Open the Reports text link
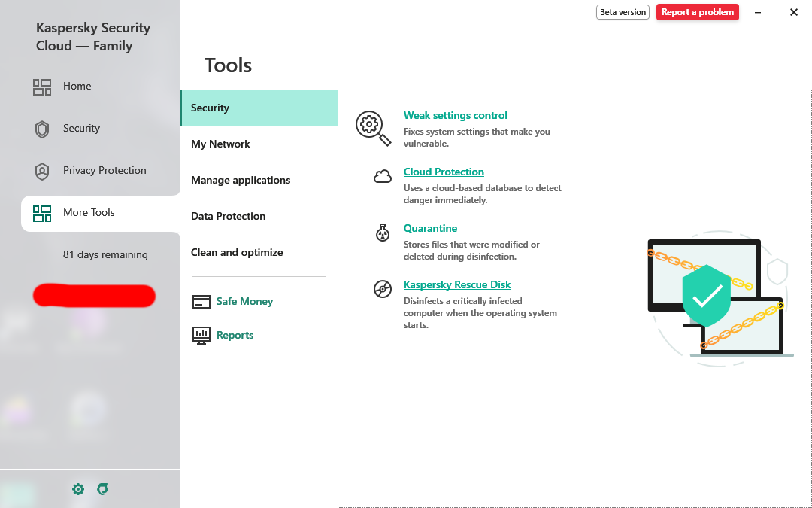The width and height of the screenshot is (812, 508). click(x=235, y=336)
